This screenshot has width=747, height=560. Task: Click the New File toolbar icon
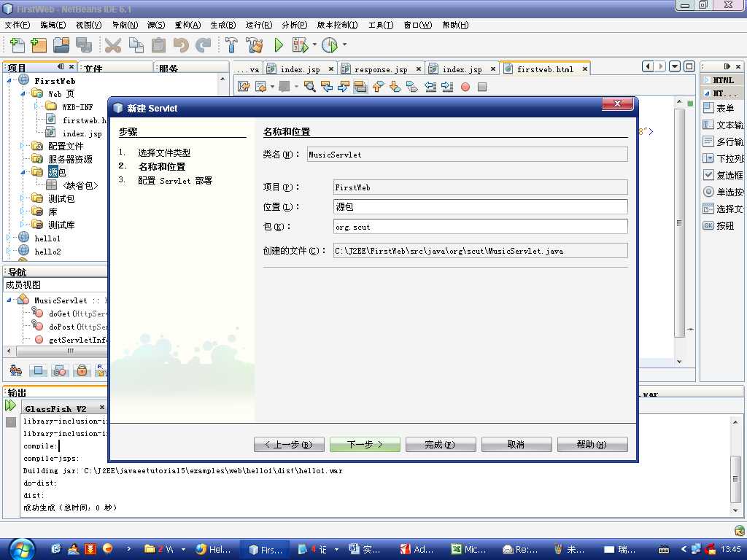(18, 44)
